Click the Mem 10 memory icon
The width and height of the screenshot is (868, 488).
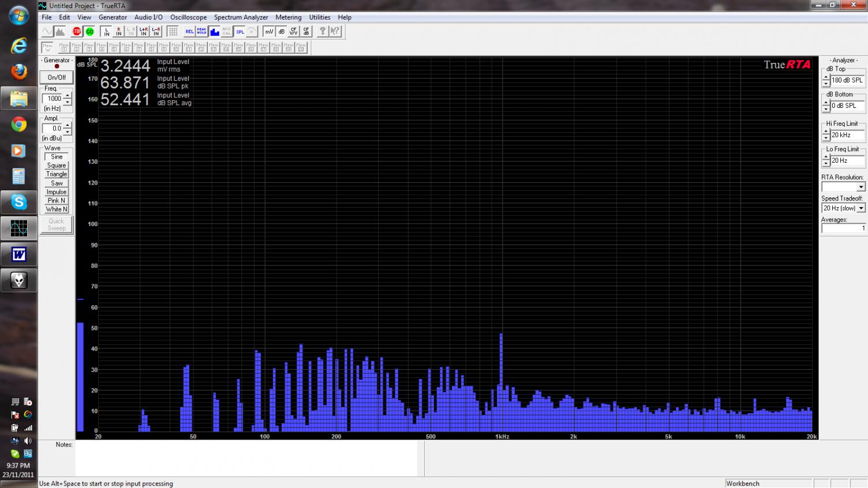tap(176, 47)
